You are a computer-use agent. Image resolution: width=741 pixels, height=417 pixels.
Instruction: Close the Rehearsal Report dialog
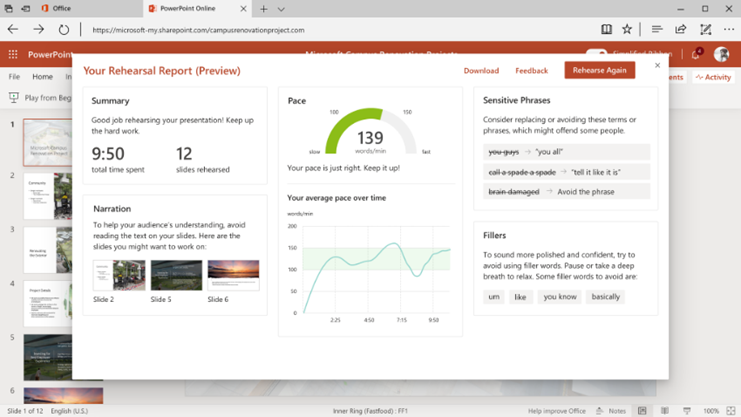(657, 66)
